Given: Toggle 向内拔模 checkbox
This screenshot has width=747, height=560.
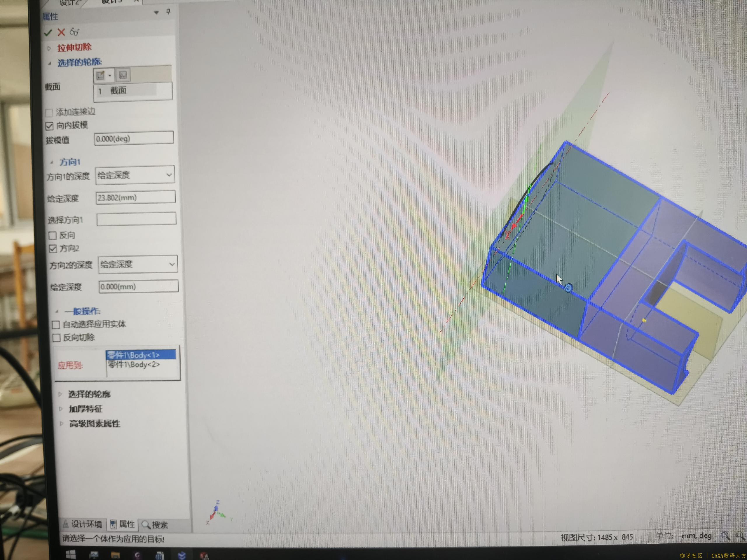Looking at the screenshot, I should point(49,126).
